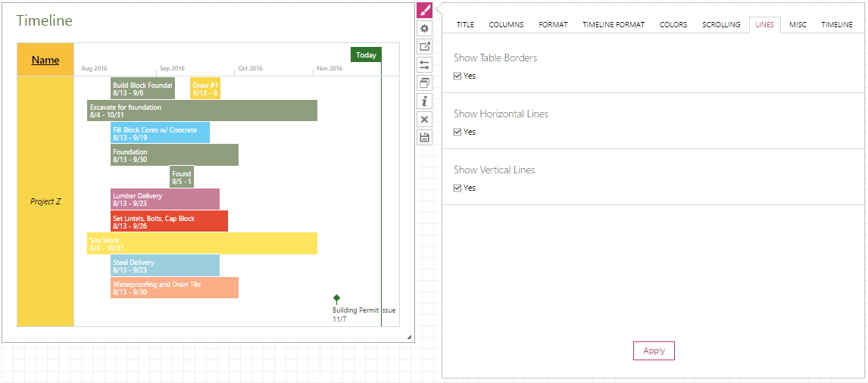The width and height of the screenshot is (868, 383).
Task: Open the TIMELINE FORMAT tab
Action: coord(614,25)
